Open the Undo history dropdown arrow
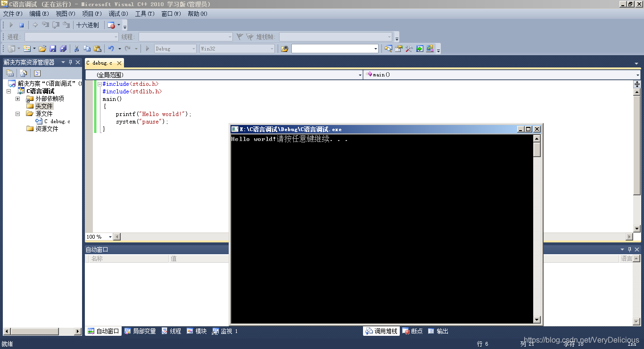The width and height of the screenshot is (644, 349). pyautogui.click(x=119, y=49)
